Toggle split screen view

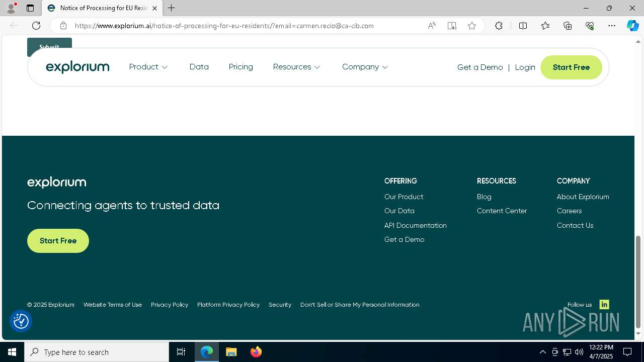click(523, 26)
